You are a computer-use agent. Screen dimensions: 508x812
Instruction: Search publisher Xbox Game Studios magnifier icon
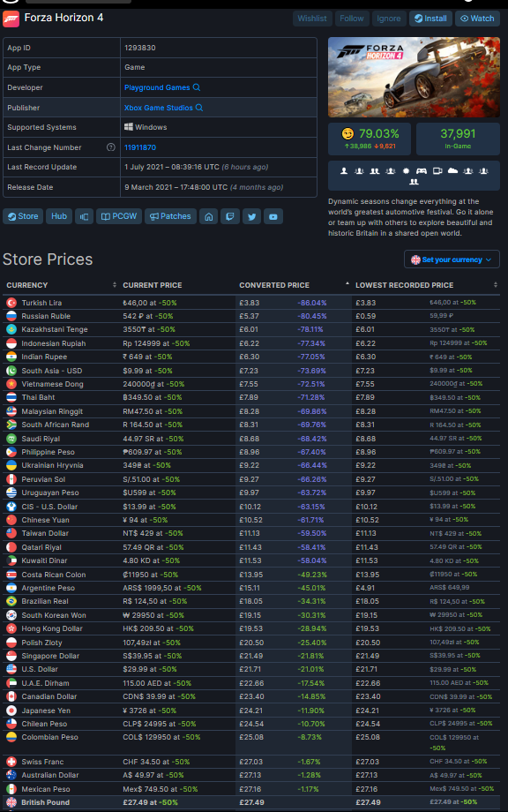coord(199,108)
